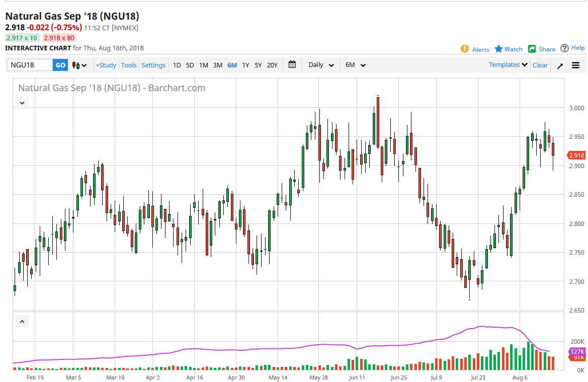588x382 pixels.
Task: Click the 200K volume axis label
Action: 577,341
